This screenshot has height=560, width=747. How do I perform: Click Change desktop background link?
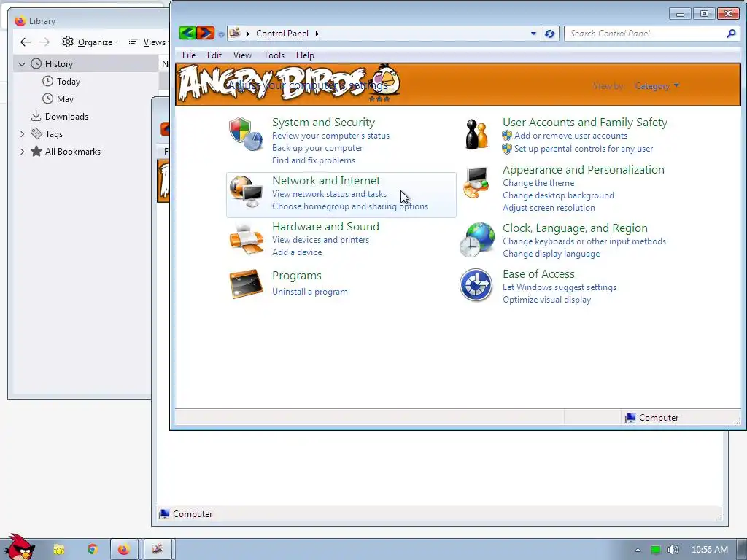point(558,195)
